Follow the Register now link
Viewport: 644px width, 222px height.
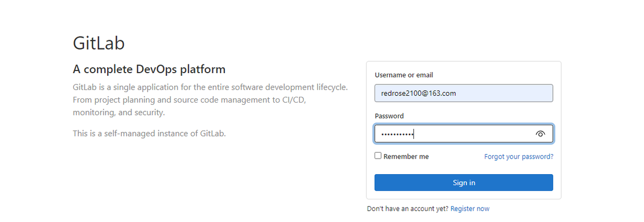pyautogui.click(x=470, y=209)
